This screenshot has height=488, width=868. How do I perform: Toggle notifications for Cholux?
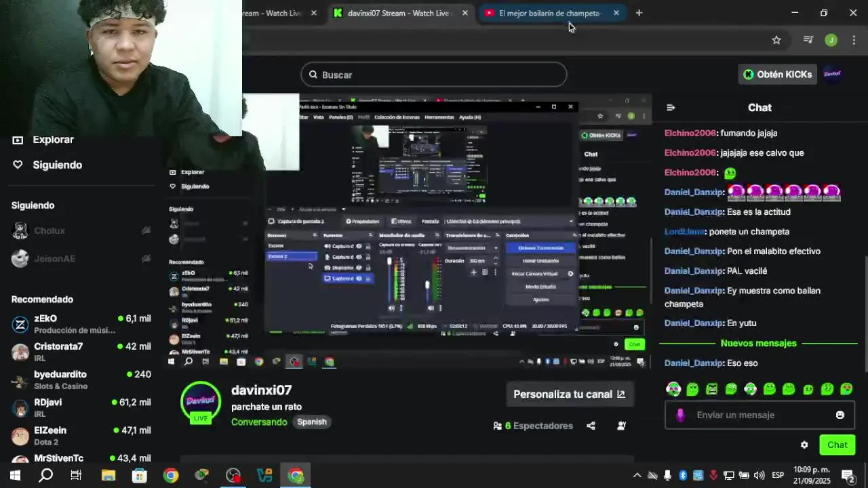[146, 230]
